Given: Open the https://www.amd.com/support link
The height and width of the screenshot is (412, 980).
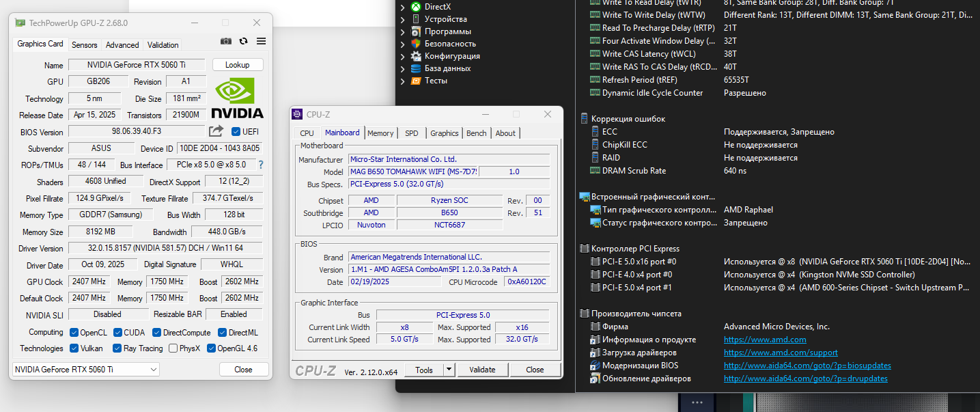Looking at the screenshot, I should (781, 353).
